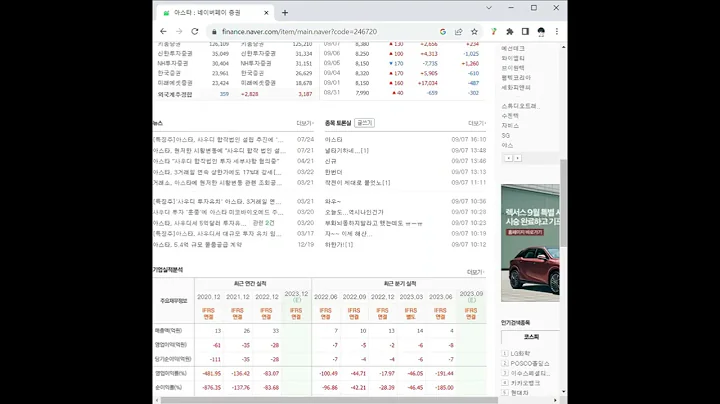The width and height of the screenshot is (720, 404).
Task: Open the discussion post titled 아스타
Action: 333,140
